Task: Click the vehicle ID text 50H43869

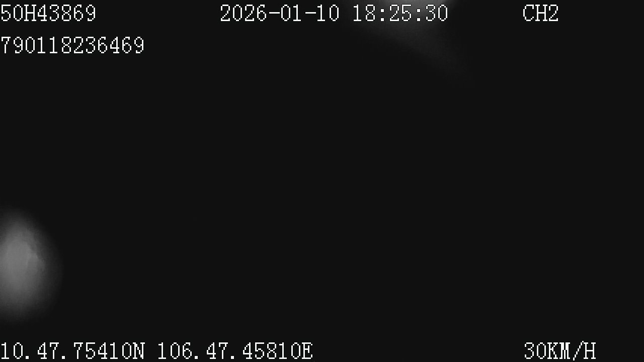Action: [x=48, y=13]
